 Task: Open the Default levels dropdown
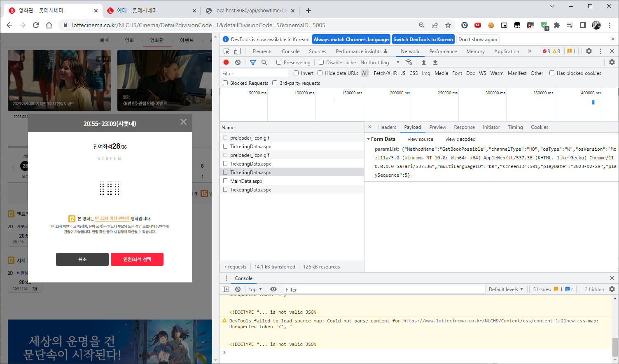[x=506, y=289]
